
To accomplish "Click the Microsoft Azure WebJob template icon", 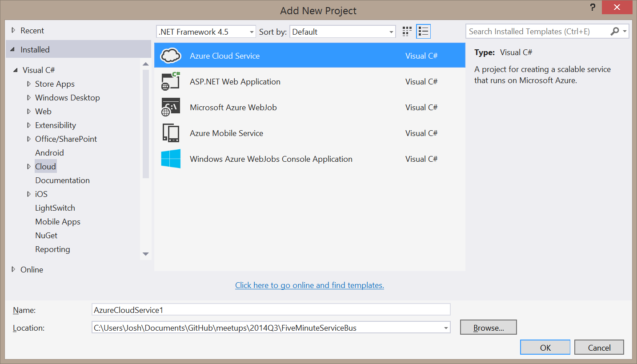I will point(171,107).
